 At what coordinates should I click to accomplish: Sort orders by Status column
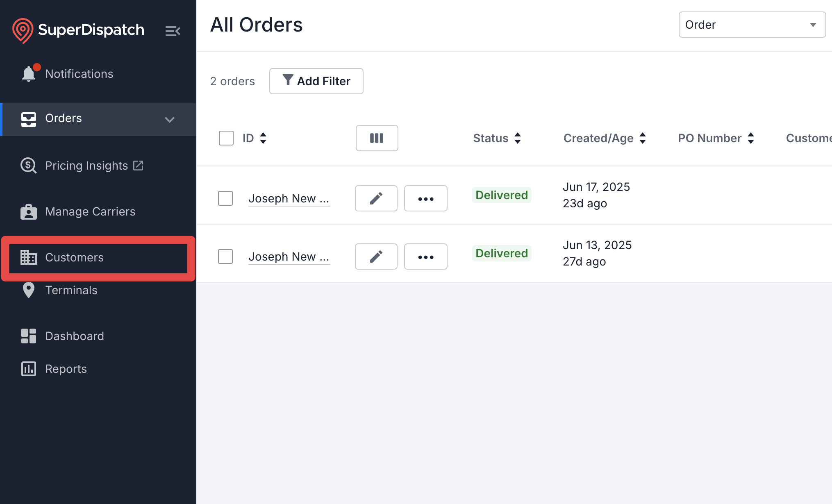point(497,138)
